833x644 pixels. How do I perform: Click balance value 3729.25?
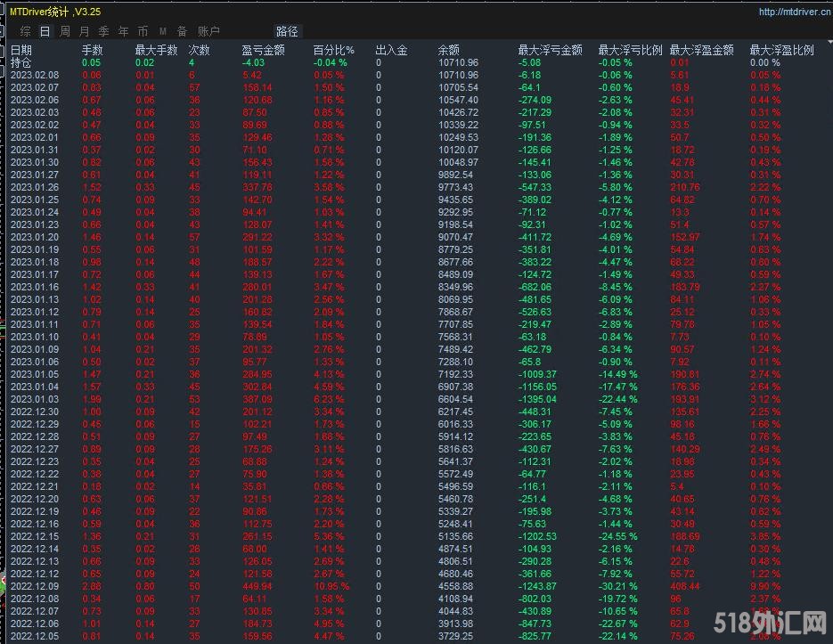(455, 636)
